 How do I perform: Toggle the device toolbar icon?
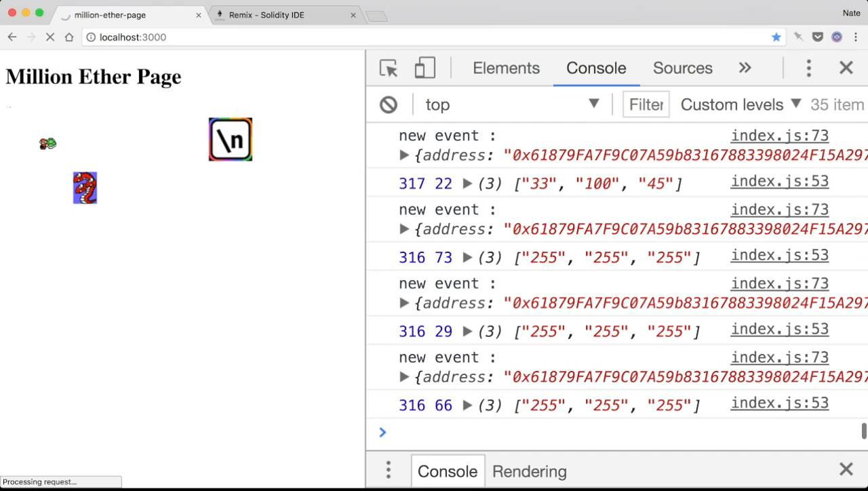pyautogui.click(x=425, y=68)
